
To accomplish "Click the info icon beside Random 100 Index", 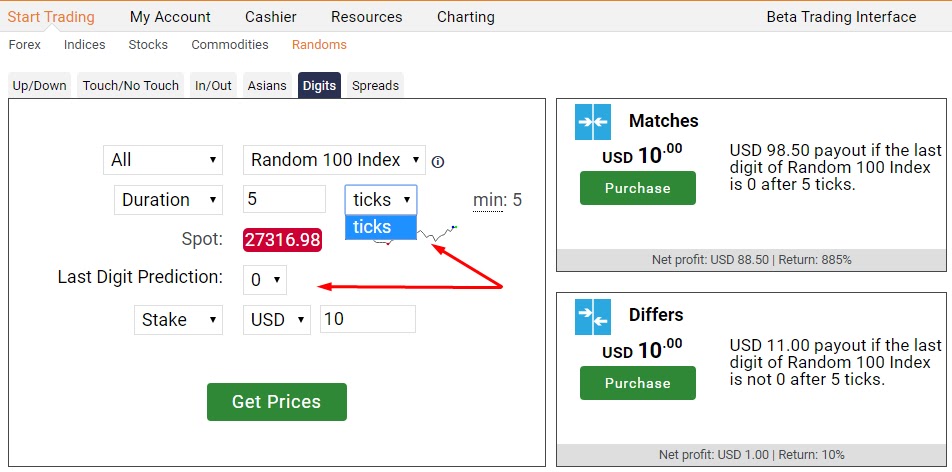I will (437, 162).
